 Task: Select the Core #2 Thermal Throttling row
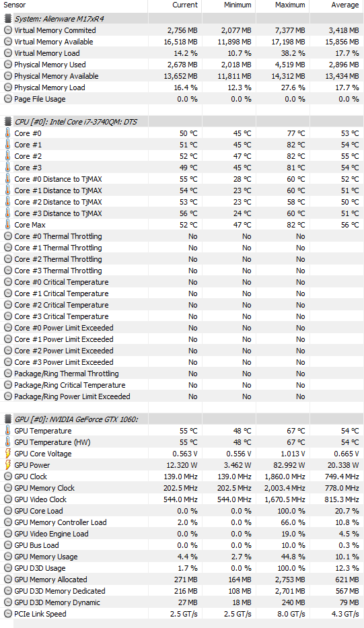click(182, 259)
